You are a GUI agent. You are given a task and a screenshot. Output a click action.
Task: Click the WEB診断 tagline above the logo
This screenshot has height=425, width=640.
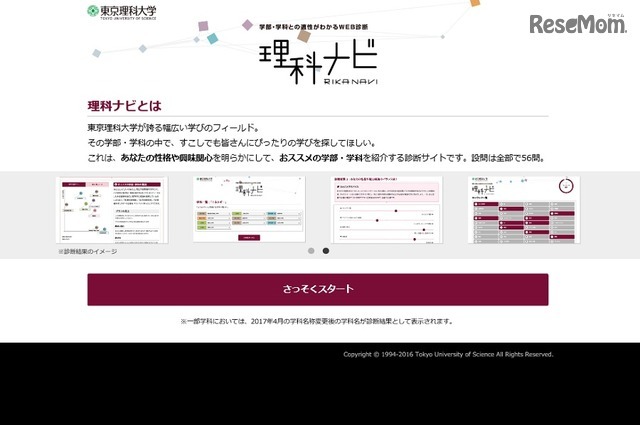(313, 27)
